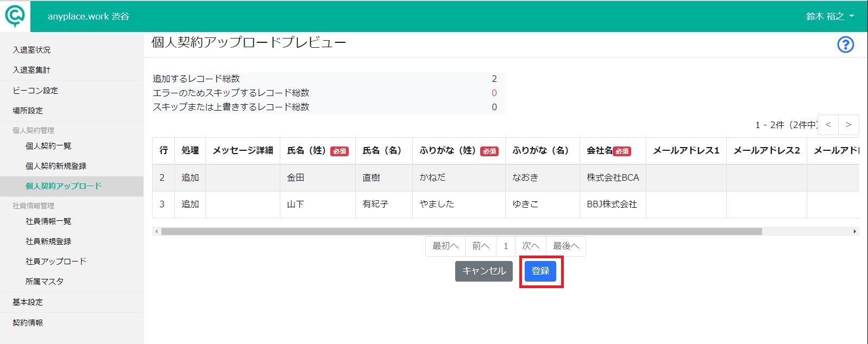Viewport: 868px width, 344px height.
Task: Open 個人契約一覧 page
Action: [x=48, y=146]
